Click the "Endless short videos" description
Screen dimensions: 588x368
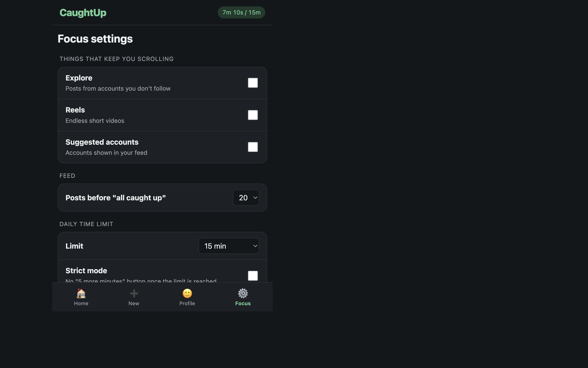[95, 121]
